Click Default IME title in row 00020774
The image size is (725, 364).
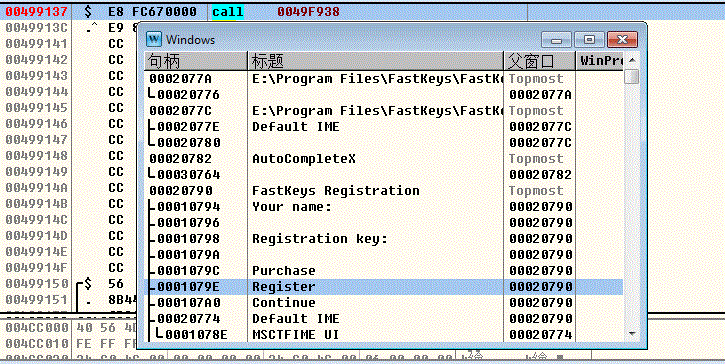coord(296,319)
